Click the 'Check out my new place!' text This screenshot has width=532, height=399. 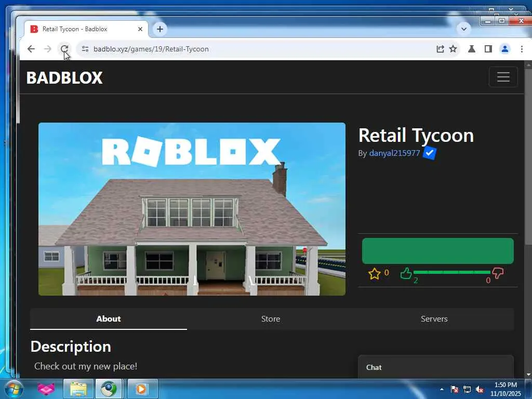(86, 366)
